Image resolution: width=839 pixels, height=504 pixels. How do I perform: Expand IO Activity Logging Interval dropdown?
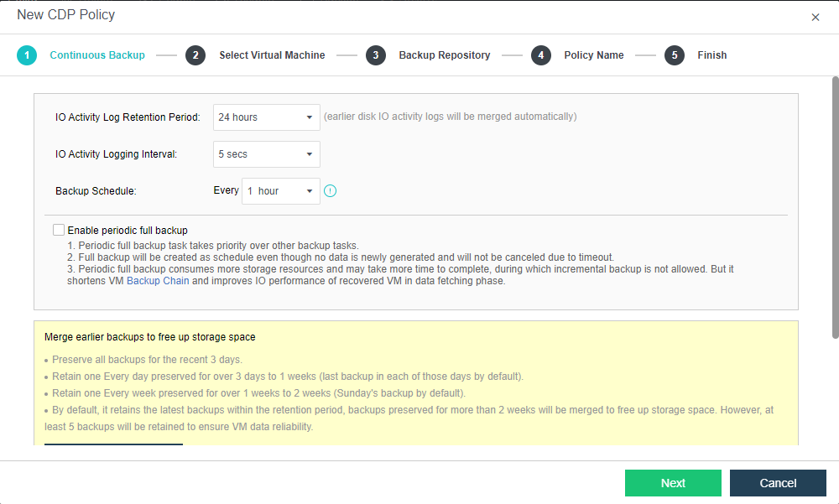click(x=267, y=154)
